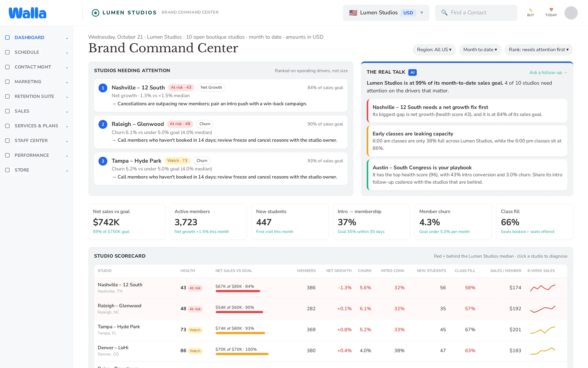The image size is (588, 368).
Task: Click the Walla logo
Action: point(28,13)
